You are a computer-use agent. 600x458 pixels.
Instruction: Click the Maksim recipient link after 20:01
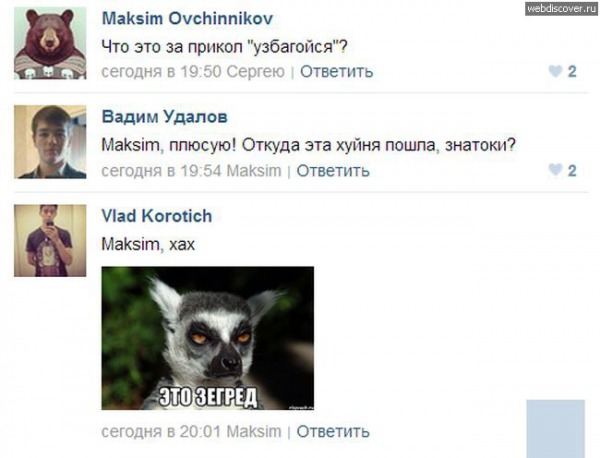[x=254, y=432]
